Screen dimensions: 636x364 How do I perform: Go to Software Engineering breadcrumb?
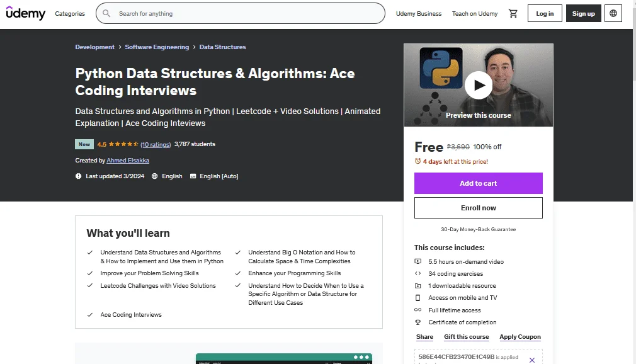pyautogui.click(x=157, y=47)
